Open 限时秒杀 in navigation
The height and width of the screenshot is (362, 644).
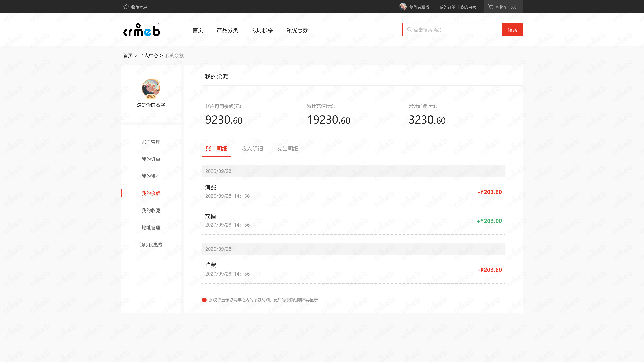[x=262, y=30]
